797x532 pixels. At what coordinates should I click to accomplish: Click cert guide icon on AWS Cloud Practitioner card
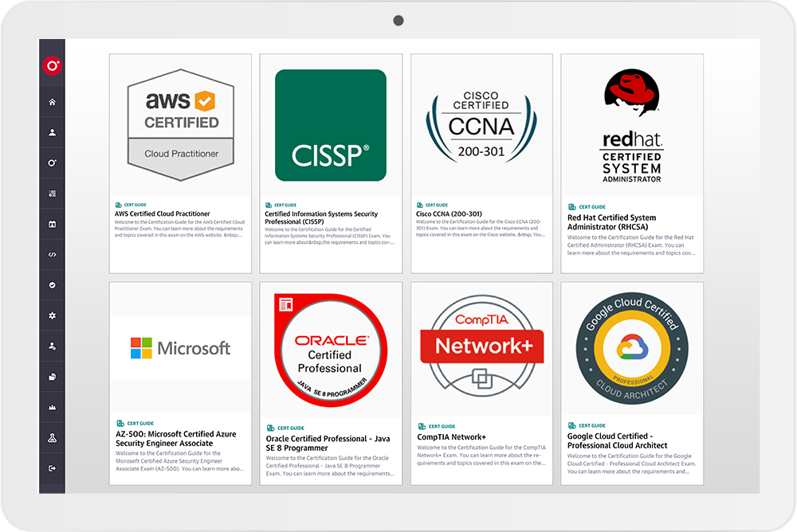click(119, 205)
